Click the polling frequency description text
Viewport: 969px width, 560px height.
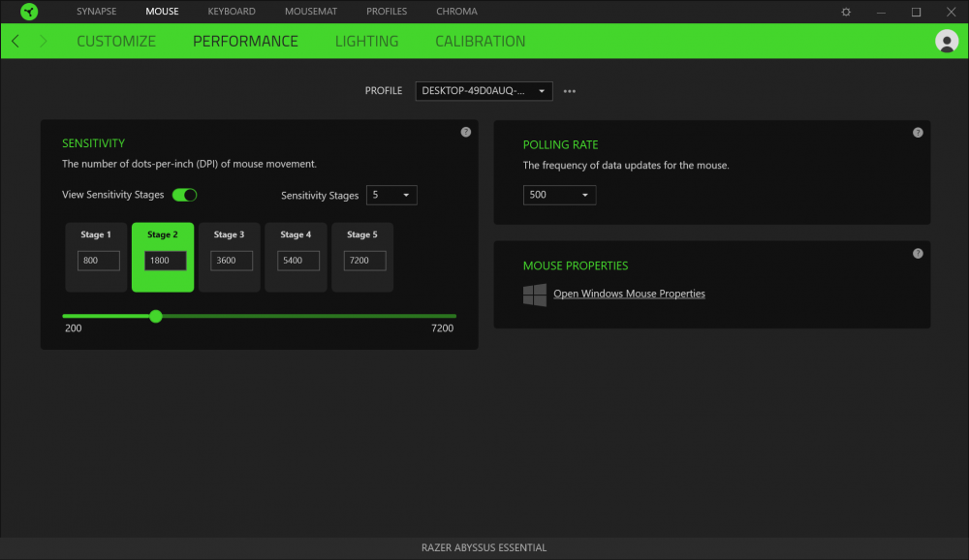(626, 165)
